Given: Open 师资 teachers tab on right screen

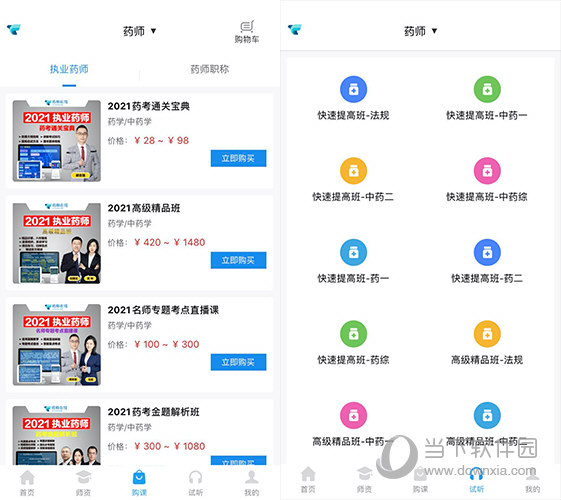Looking at the screenshot, I should click(364, 480).
